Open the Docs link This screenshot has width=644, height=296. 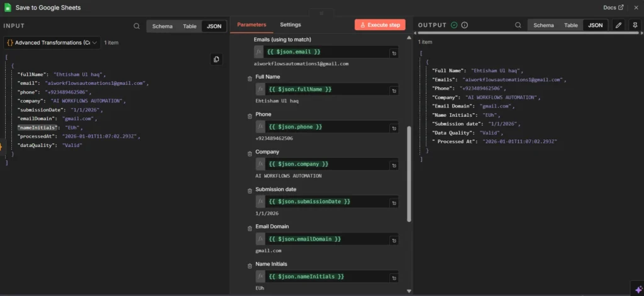click(x=613, y=8)
